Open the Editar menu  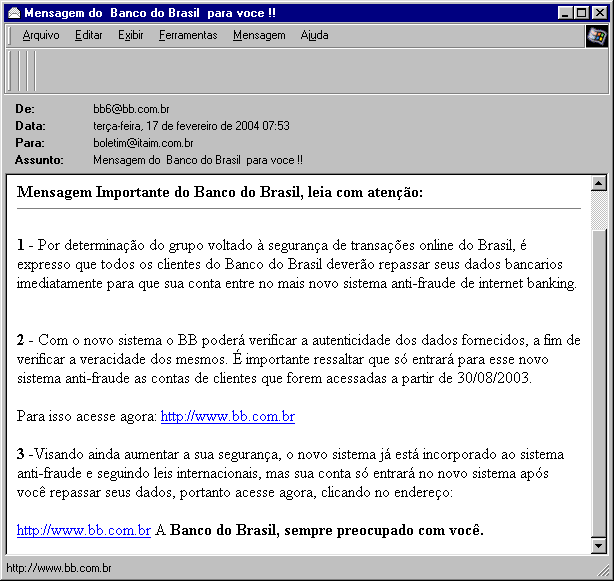[88, 35]
